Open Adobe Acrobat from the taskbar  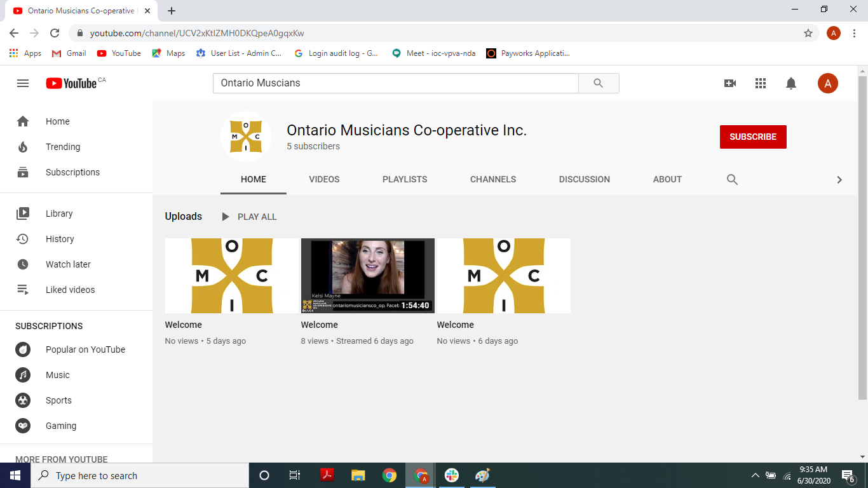(327, 475)
